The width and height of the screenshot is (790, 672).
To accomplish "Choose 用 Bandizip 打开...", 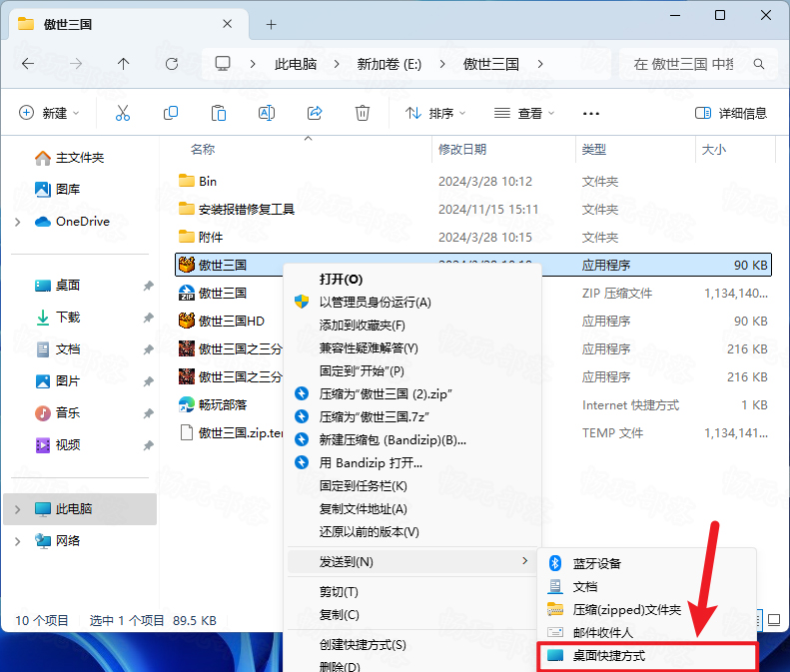I will tap(413, 463).
